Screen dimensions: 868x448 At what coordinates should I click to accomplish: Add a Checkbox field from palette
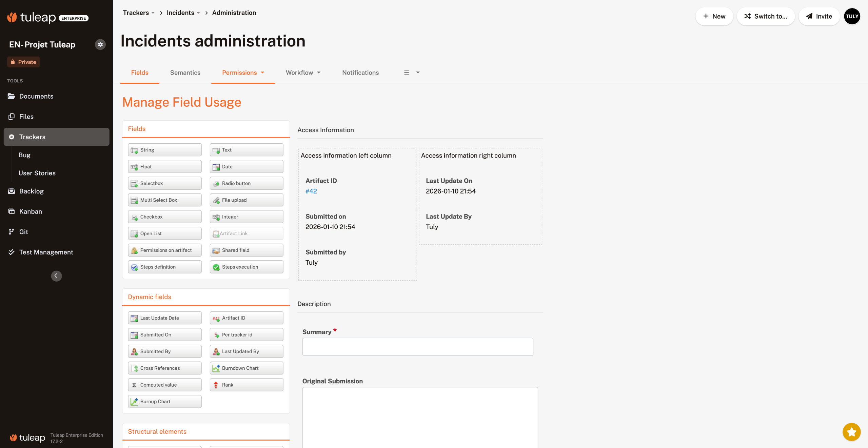point(164,217)
